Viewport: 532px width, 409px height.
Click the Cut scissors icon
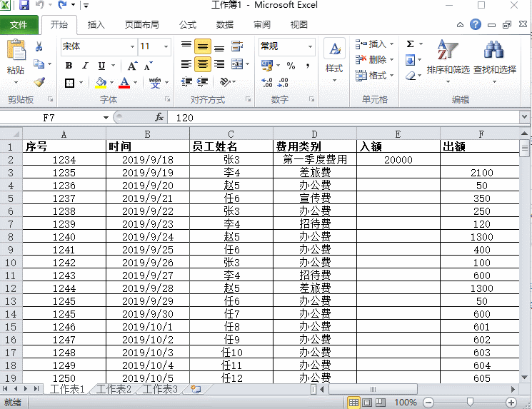click(x=39, y=46)
